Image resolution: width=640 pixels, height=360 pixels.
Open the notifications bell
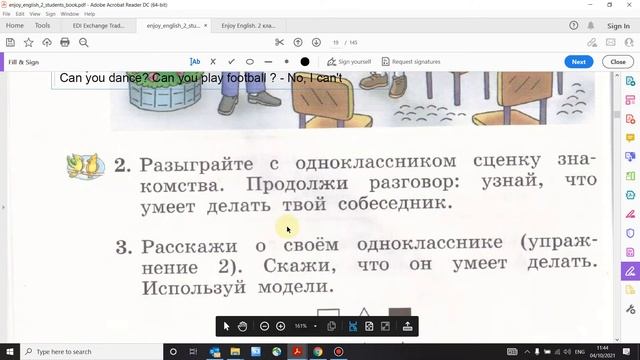pos(591,25)
